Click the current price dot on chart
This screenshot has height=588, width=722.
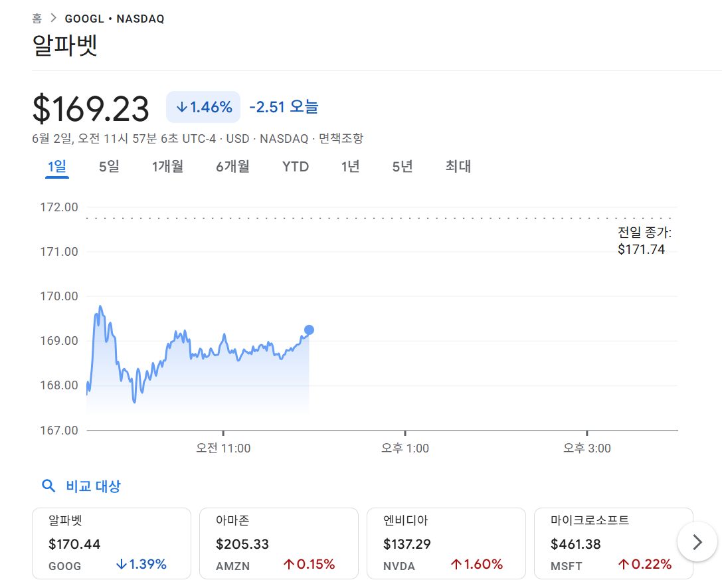[x=309, y=330]
